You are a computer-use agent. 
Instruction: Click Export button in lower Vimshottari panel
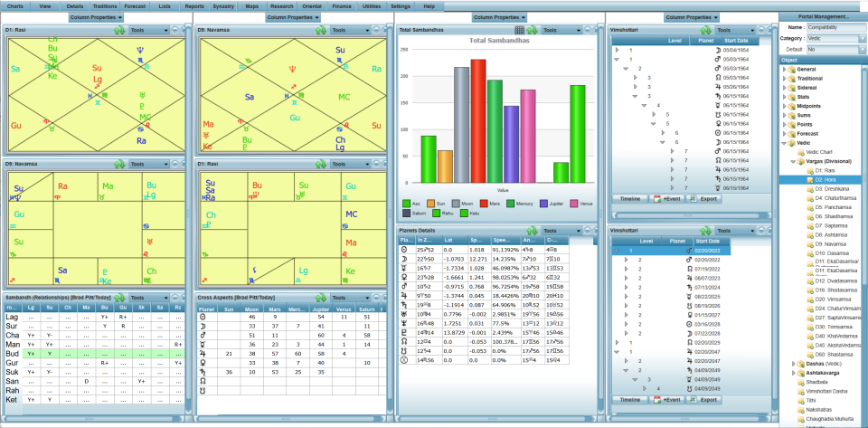703,400
